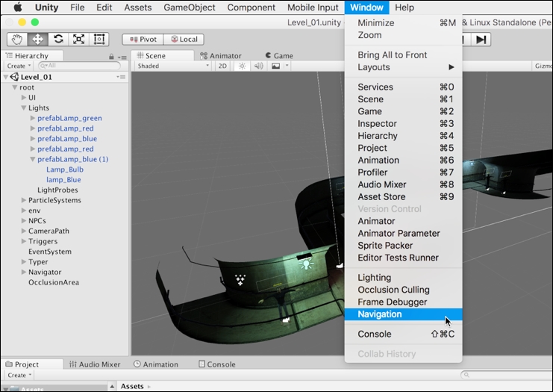Select the Move tool
This screenshot has height=392, width=553.
(37, 39)
